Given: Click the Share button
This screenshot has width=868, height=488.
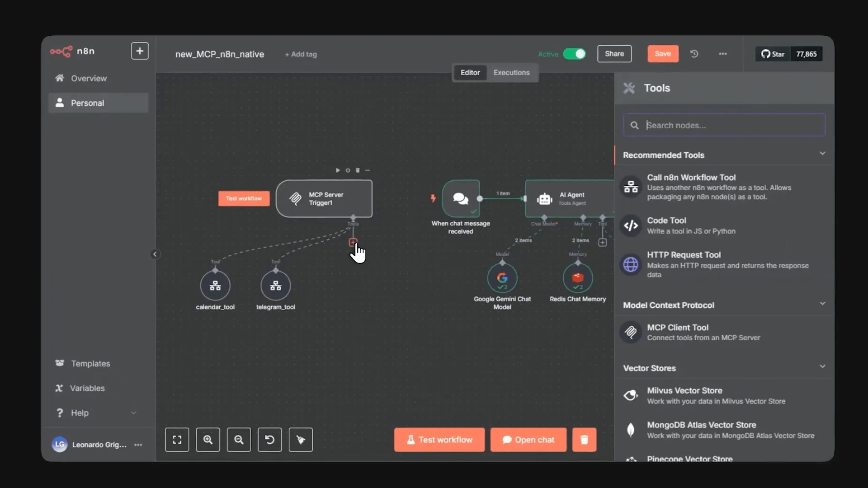Looking at the screenshot, I should tap(614, 54).
